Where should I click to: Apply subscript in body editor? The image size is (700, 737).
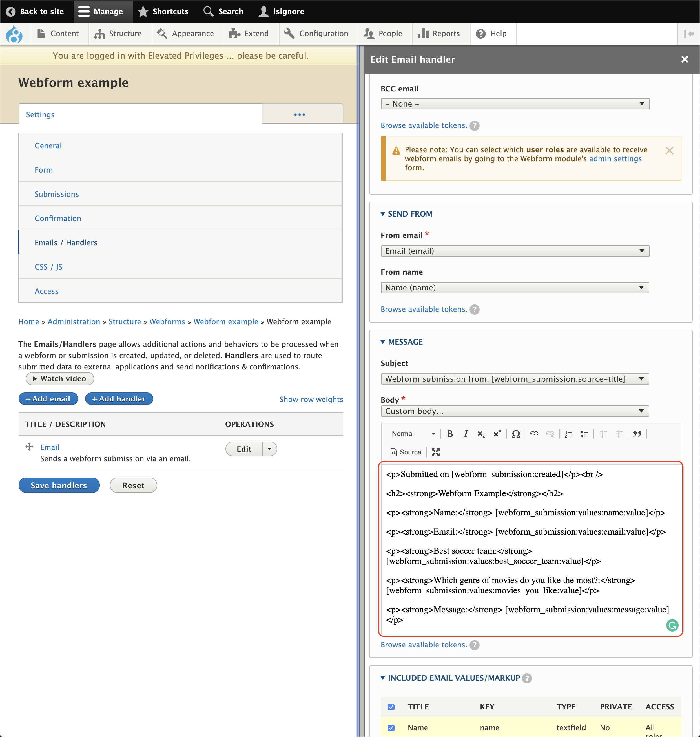(x=481, y=433)
